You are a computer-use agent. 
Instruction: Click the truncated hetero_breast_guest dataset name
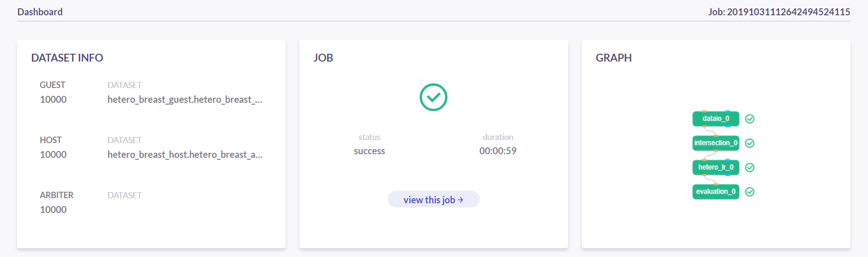[184, 100]
